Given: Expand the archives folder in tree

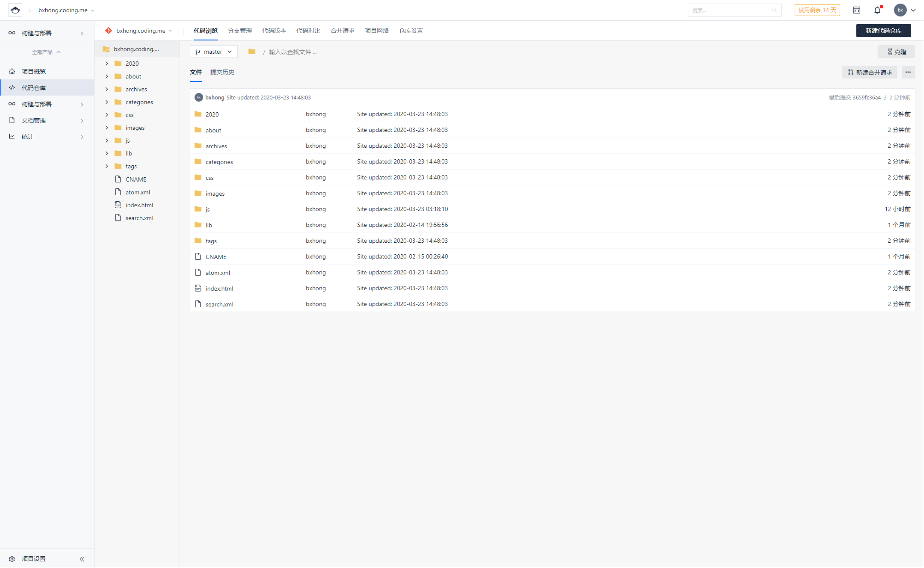Looking at the screenshot, I should coord(107,89).
